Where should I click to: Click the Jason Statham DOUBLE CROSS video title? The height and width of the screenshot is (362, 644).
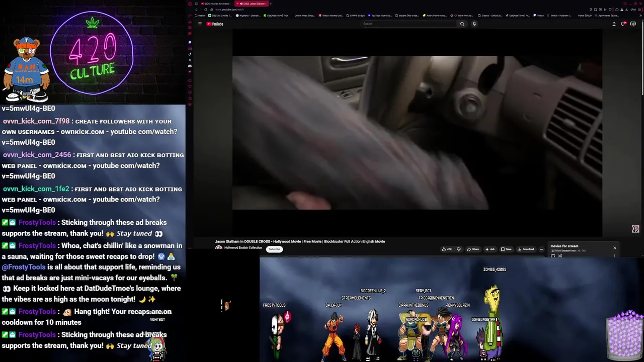click(300, 241)
